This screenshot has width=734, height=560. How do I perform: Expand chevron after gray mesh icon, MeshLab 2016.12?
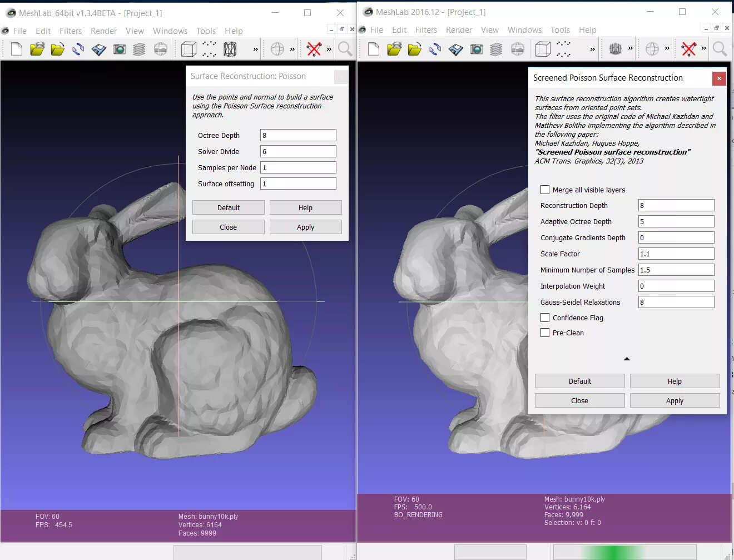pos(630,49)
